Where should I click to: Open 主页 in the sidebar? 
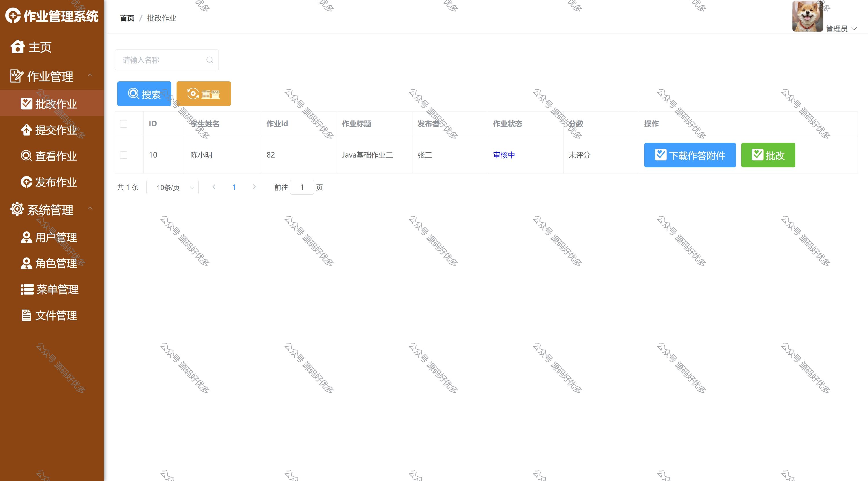(x=52, y=47)
